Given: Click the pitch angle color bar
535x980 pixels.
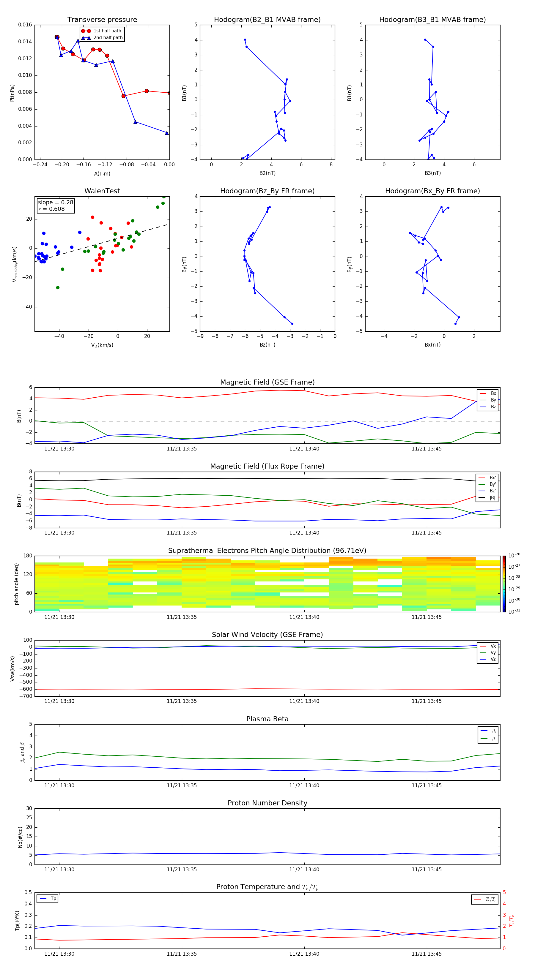Looking at the screenshot, I should click(x=504, y=584).
